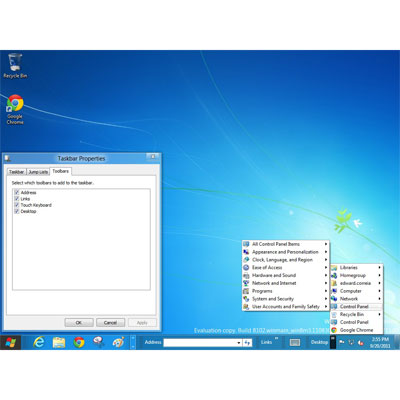
Task: Click the volume icon in system tray
Action: (360, 342)
